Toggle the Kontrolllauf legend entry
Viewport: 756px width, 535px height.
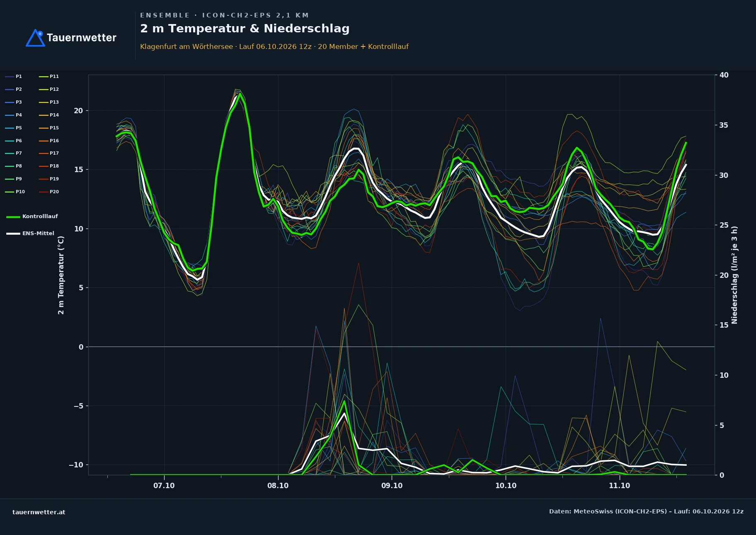pos(32,216)
